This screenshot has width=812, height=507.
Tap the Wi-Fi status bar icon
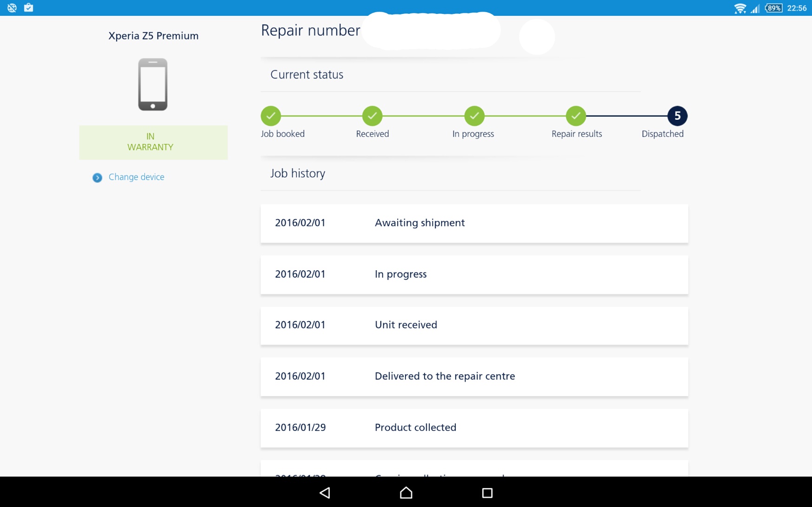point(740,8)
